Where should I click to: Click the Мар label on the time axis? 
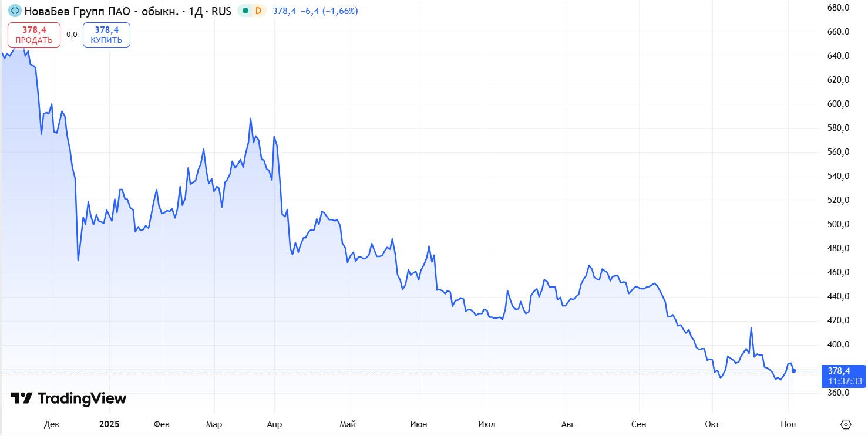(x=214, y=424)
